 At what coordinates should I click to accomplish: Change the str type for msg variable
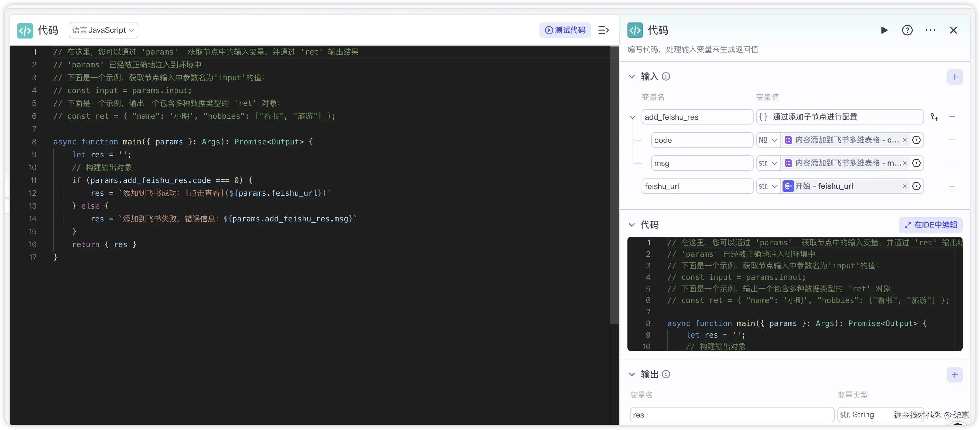pos(768,163)
